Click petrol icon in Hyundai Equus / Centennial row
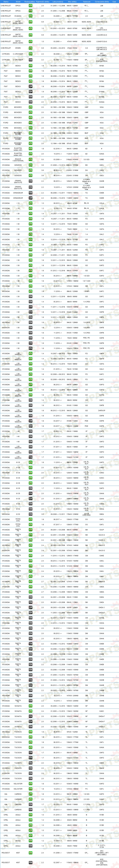Screen dimensions: 119x868 (x=31, y=160)
